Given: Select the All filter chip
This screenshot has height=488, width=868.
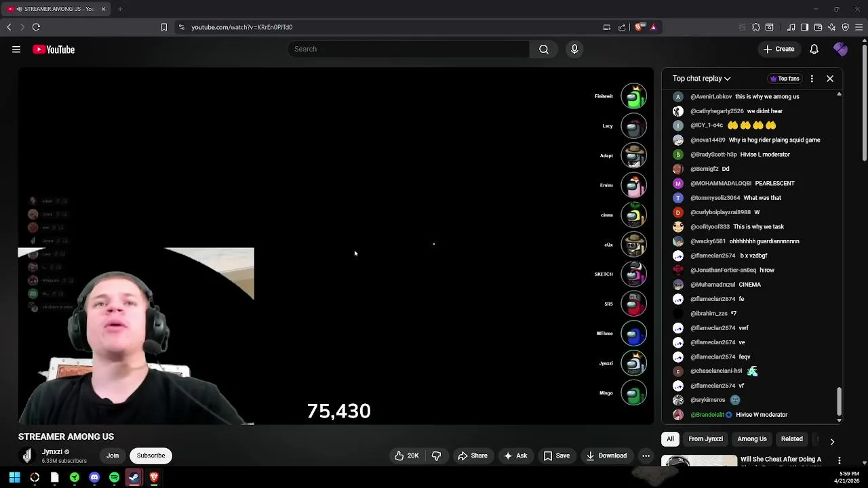Looking at the screenshot, I should [x=670, y=439].
